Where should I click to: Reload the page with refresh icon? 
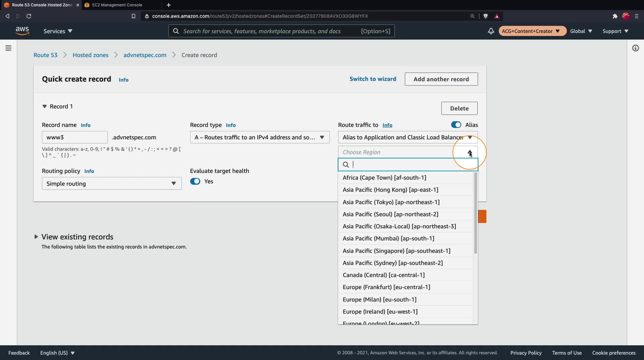[29, 16]
